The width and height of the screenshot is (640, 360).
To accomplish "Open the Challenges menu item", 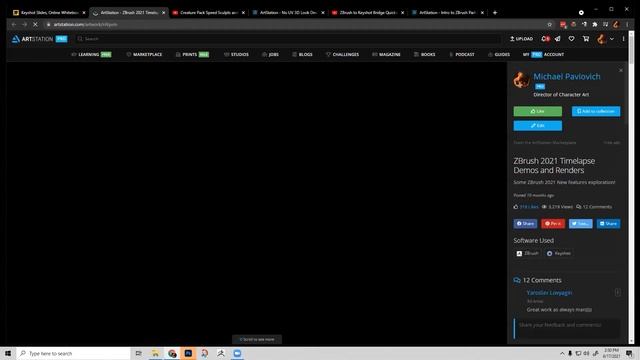I will pos(342,54).
